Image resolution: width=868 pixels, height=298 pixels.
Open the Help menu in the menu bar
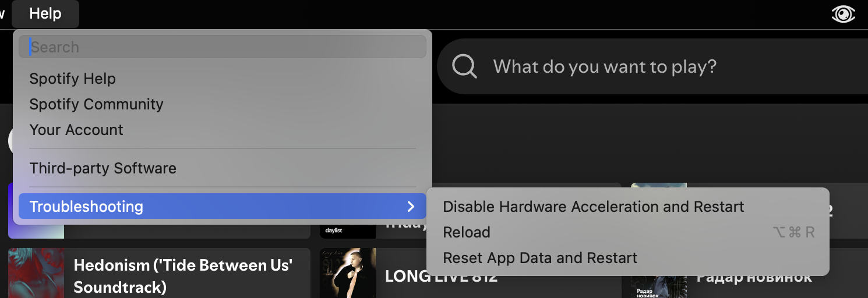coord(45,13)
